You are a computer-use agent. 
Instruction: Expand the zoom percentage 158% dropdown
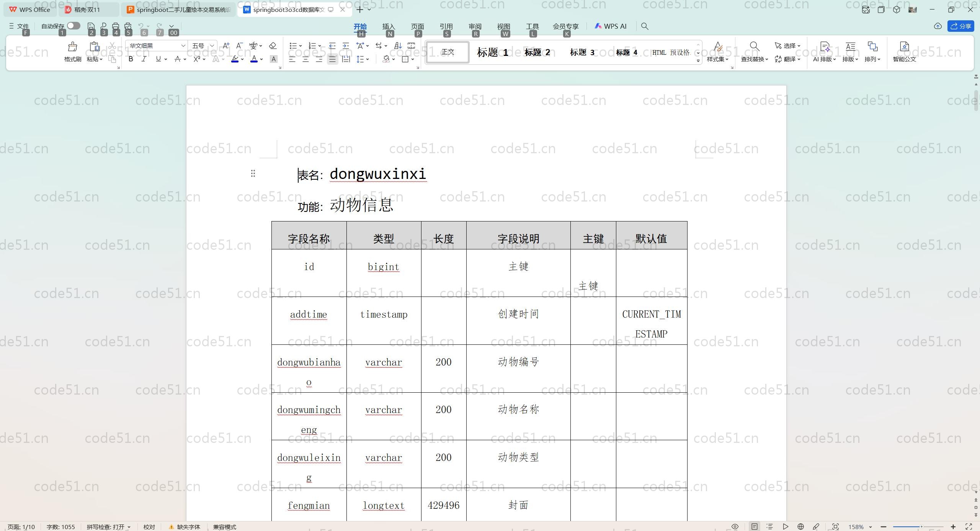[871, 527]
